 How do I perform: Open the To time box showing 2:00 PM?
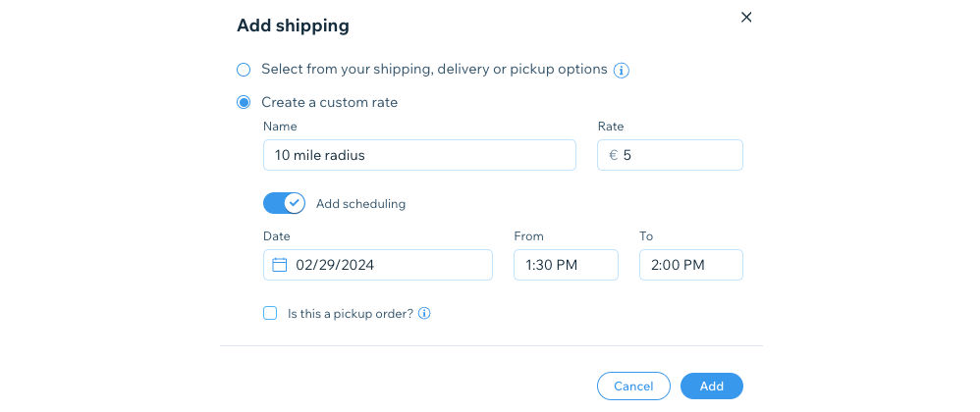pyautogui.click(x=690, y=265)
